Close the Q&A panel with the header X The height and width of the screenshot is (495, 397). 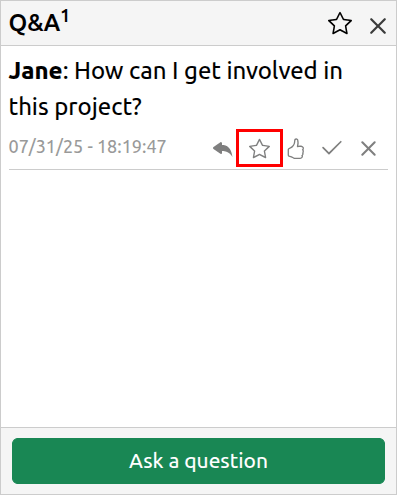[378, 26]
